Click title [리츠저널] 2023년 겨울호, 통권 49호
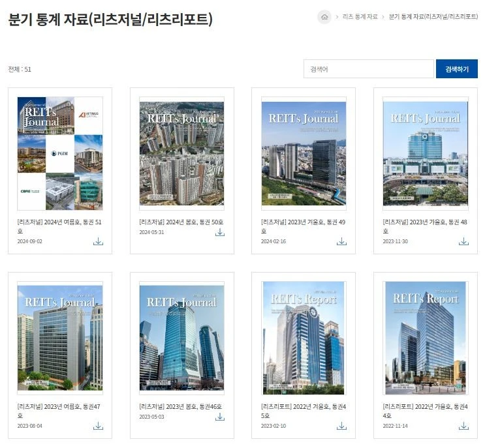Screen dimensions: 485x448 [x=303, y=226]
